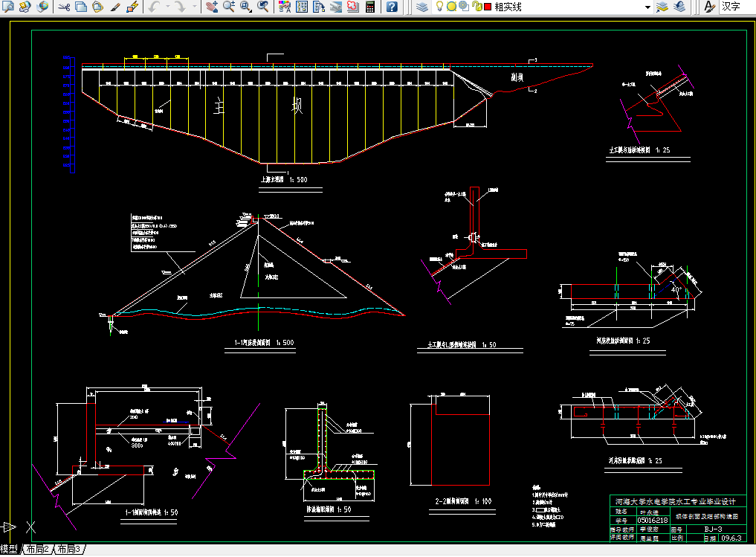
Task: Click the red layer color swatch
Action: tap(488, 7)
